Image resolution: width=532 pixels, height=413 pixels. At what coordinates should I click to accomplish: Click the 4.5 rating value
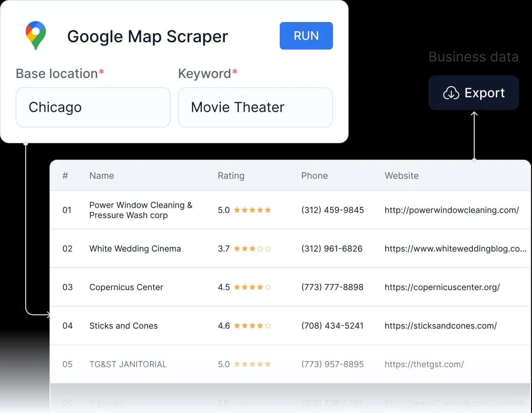click(224, 287)
